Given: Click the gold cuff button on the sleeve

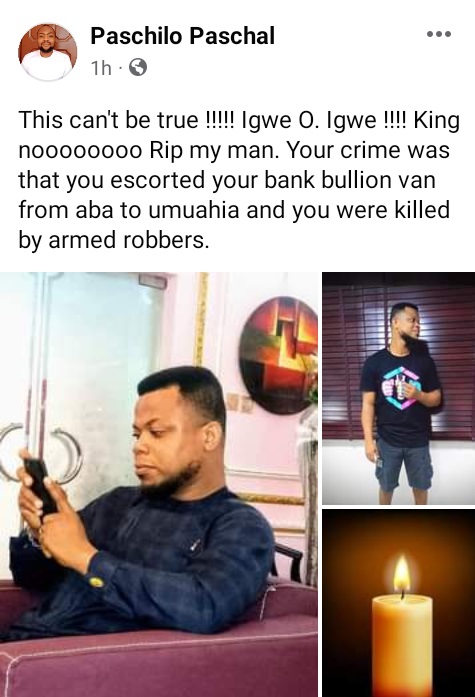Looking at the screenshot, I should (x=96, y=581).
